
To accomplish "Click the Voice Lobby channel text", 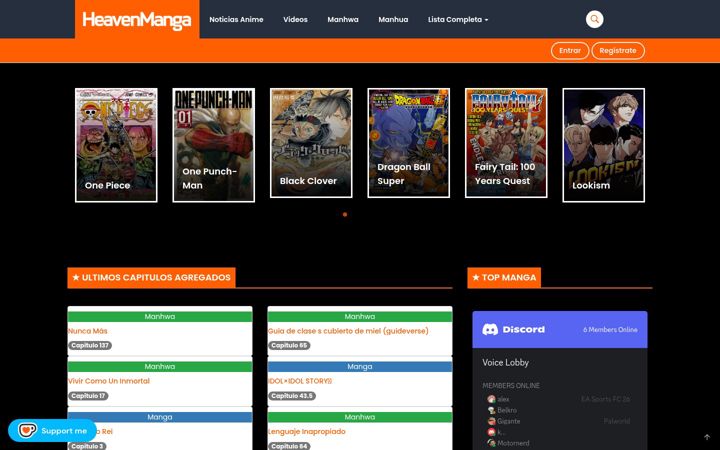I will pos(506,362).
